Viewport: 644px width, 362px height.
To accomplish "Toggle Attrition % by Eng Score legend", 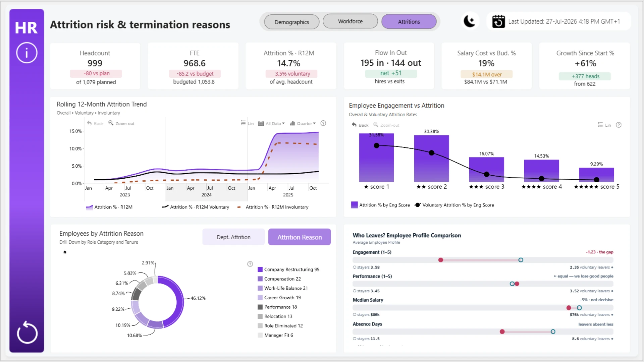I will [x=381, y=205].
